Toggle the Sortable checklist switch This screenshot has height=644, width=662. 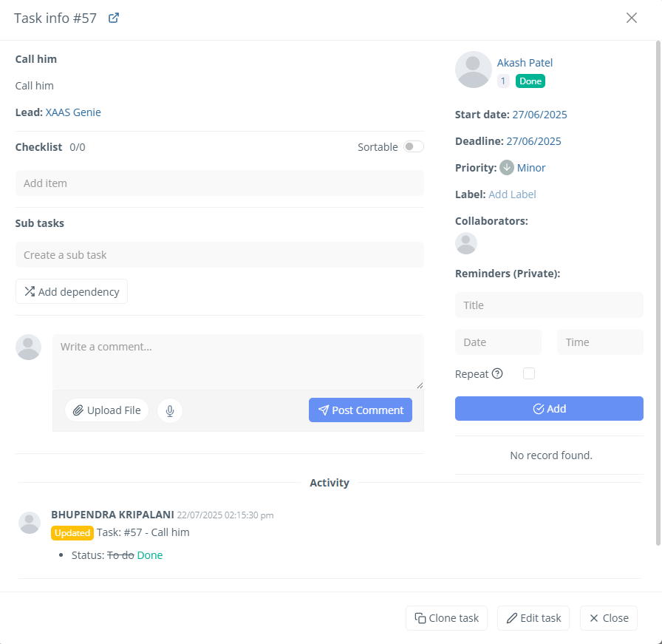coord(414,146)
